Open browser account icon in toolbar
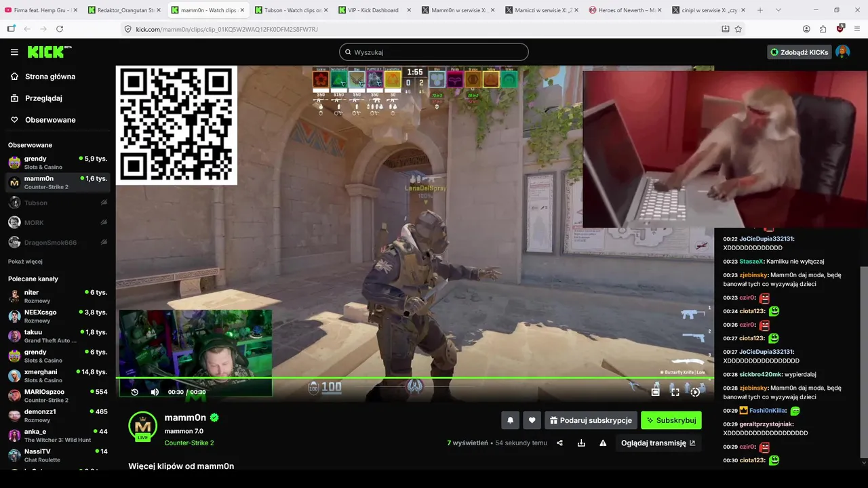This screenshot has width=868, height=488. 806,29
